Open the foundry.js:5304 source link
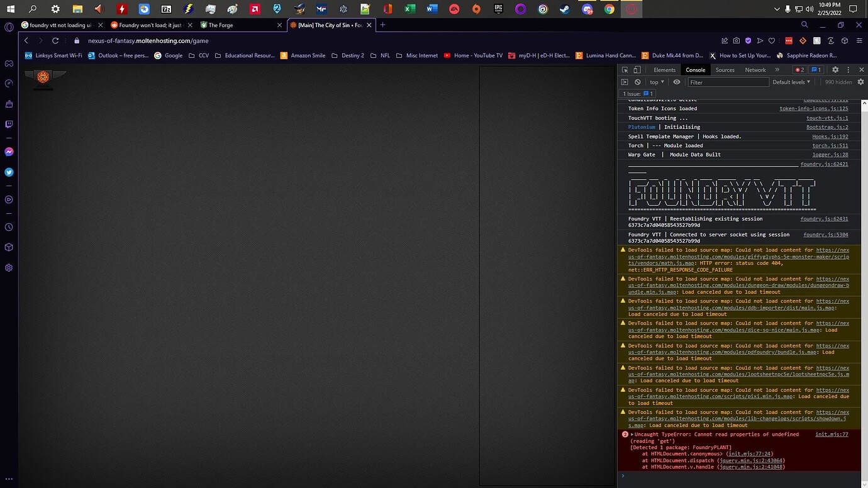This screenshot has height=488, width=868. (826, 235)
